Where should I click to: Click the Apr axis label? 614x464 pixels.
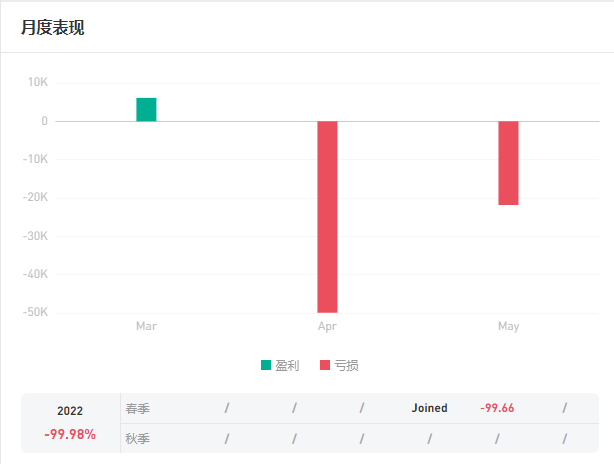327,326
